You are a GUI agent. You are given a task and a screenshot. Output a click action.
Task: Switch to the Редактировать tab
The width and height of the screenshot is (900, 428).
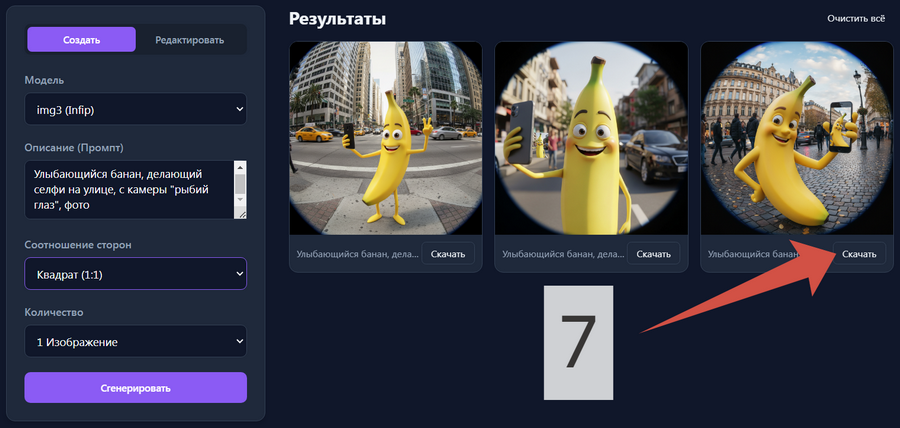(190, 40)
